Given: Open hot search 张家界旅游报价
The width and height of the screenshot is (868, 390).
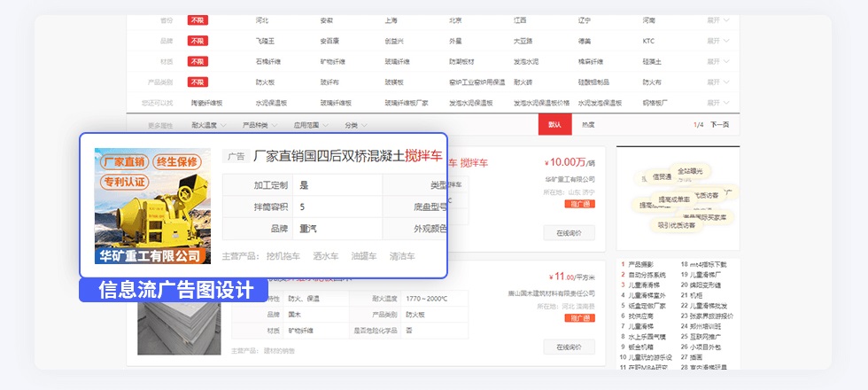Looking at the screenshot, I should click(x=712, y=316).
